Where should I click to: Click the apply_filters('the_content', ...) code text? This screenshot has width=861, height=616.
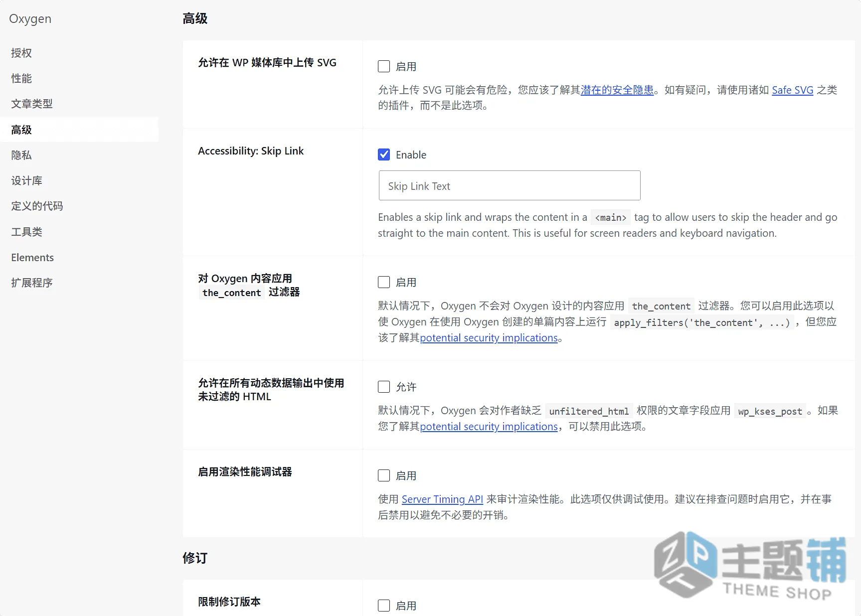click(x=702, y=322)
